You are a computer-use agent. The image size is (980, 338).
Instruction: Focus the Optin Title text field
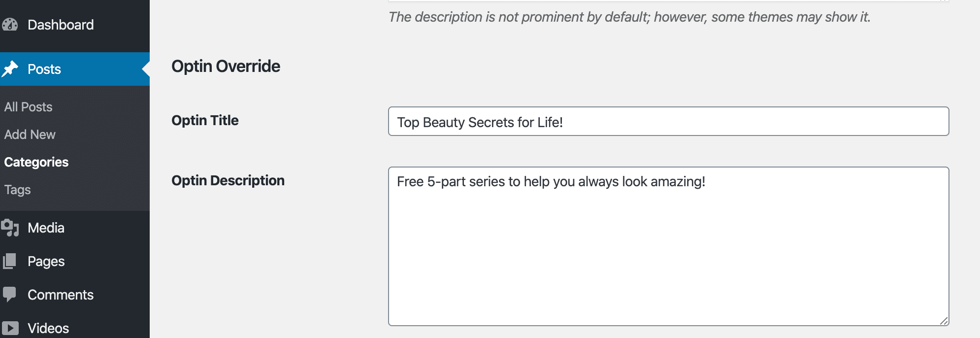(x=668, y=121)
